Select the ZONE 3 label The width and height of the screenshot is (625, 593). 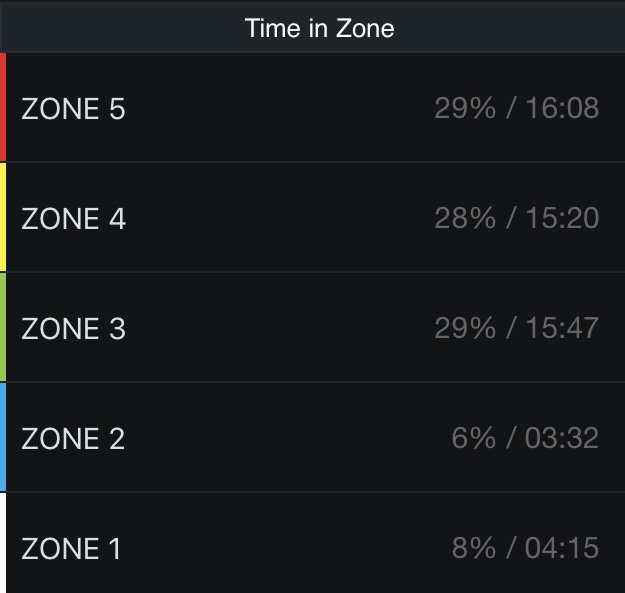tap(73, 328)
